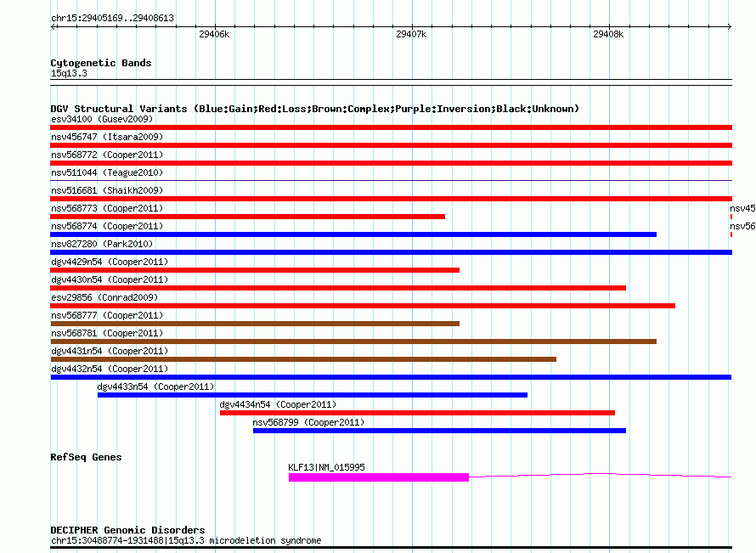
Task: Click the truncated nsv56 label at right edge
Action: click(742, 226)
